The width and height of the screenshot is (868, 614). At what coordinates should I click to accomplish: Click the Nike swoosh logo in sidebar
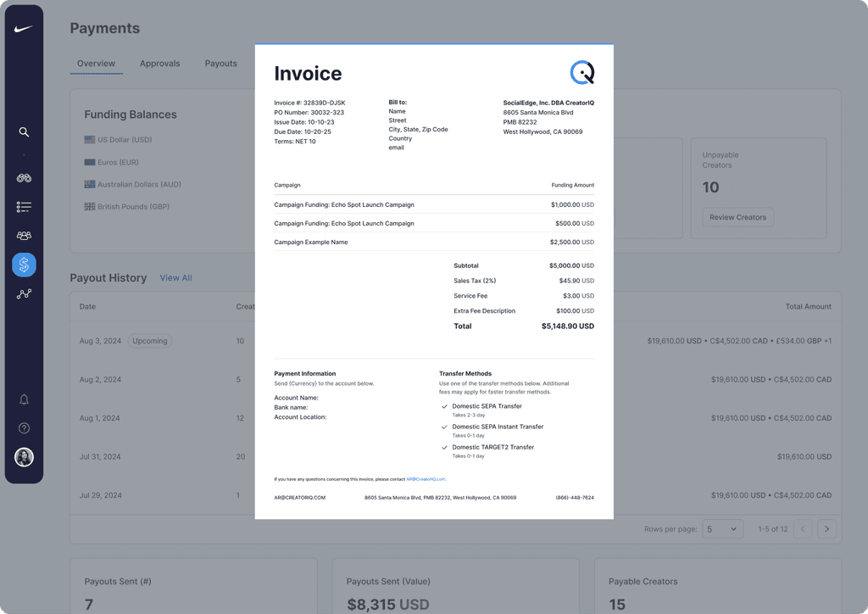23,29
